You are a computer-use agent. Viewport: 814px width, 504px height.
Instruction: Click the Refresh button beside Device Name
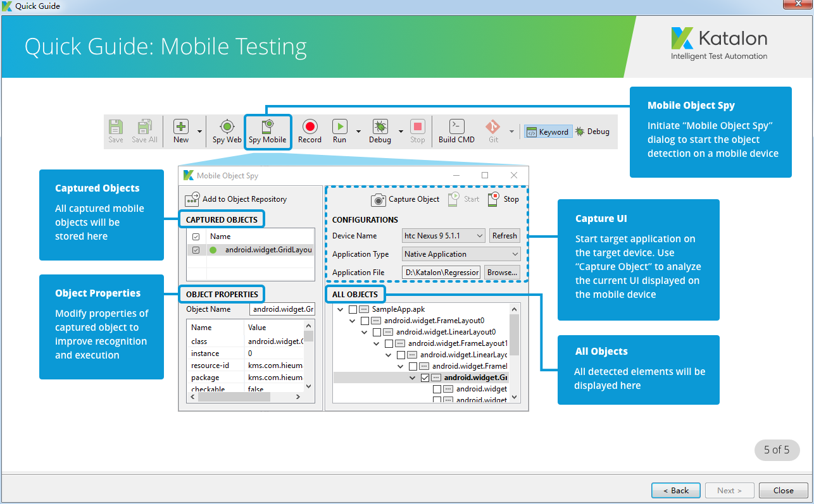[504, 235]
